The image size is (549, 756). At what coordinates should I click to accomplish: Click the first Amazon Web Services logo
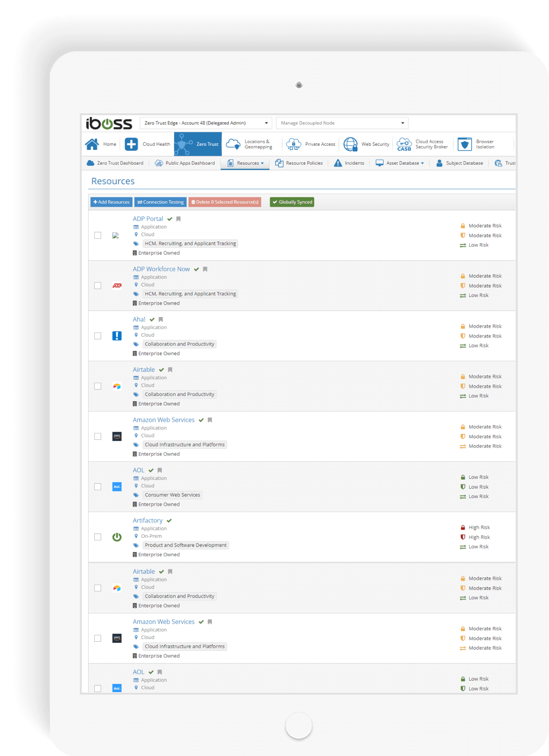pos(117,436)
